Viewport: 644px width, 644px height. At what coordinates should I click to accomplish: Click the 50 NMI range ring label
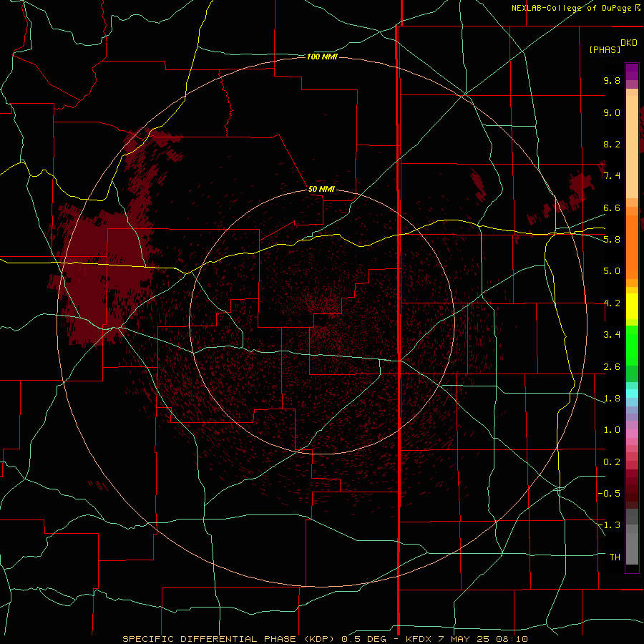tap(321, 189)
